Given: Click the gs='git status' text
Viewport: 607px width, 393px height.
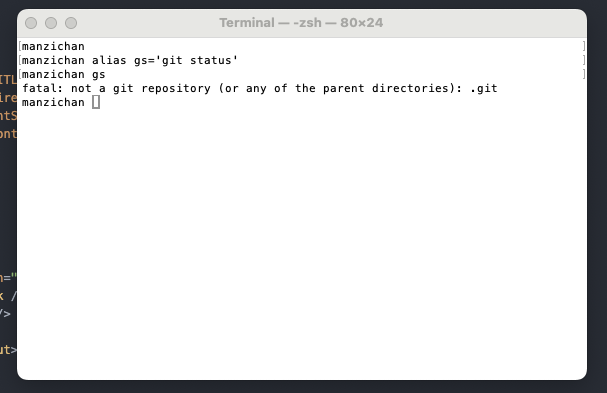Looking at the screenshot, I should [x=186, y=60].
